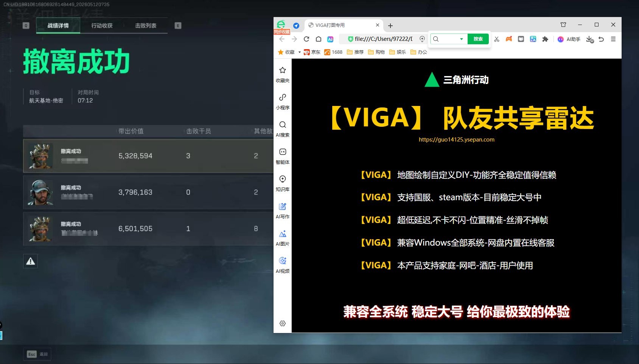This screenshot has width=639, height=364.
Task: Click the address bar quick-action icon
Action: 422,39
